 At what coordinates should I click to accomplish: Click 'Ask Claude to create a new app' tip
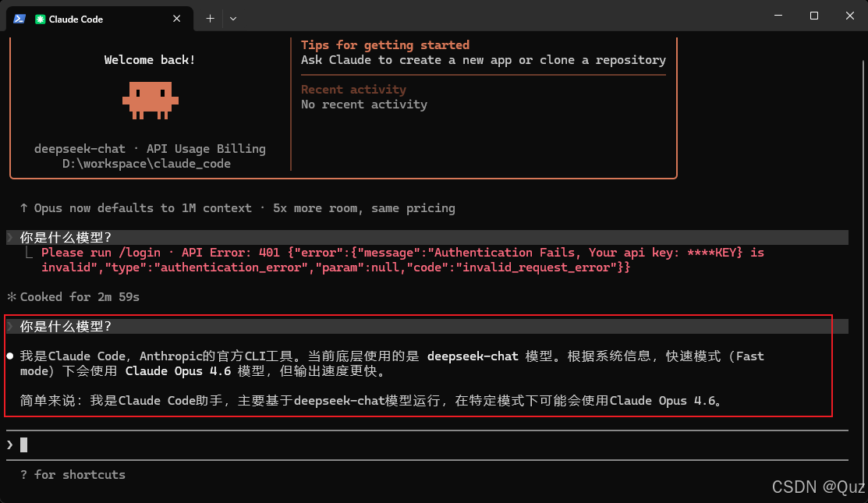(484, 60)
